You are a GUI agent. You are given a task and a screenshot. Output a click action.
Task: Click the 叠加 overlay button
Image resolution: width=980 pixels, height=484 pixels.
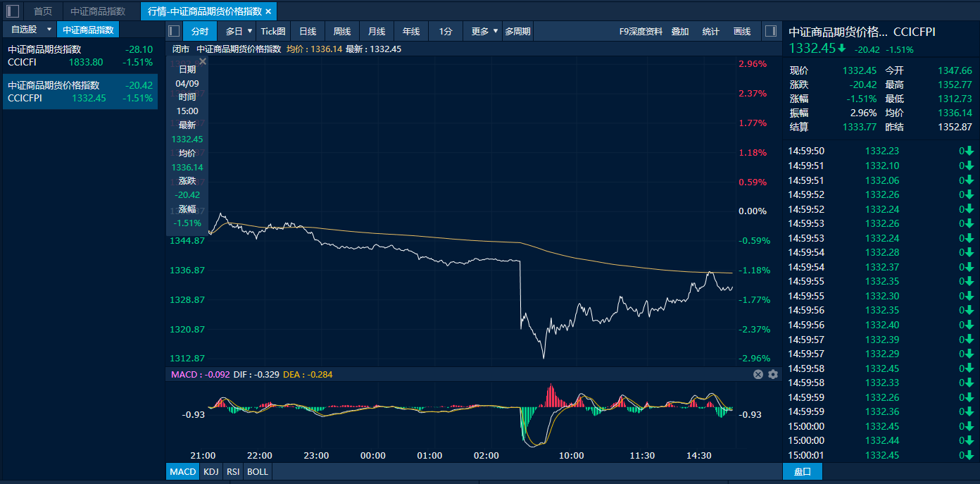coord(680,31)
